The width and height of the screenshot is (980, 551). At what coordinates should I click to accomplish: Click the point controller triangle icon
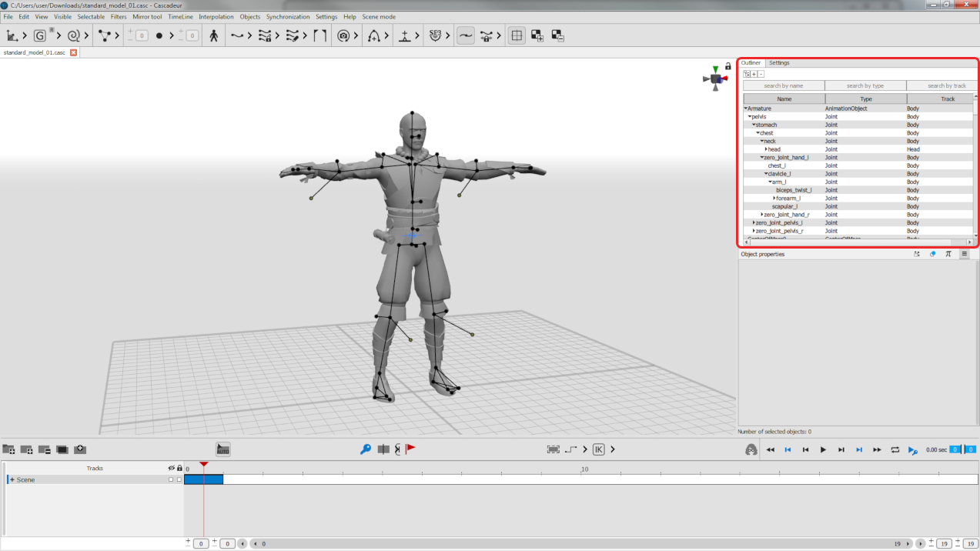104,35
